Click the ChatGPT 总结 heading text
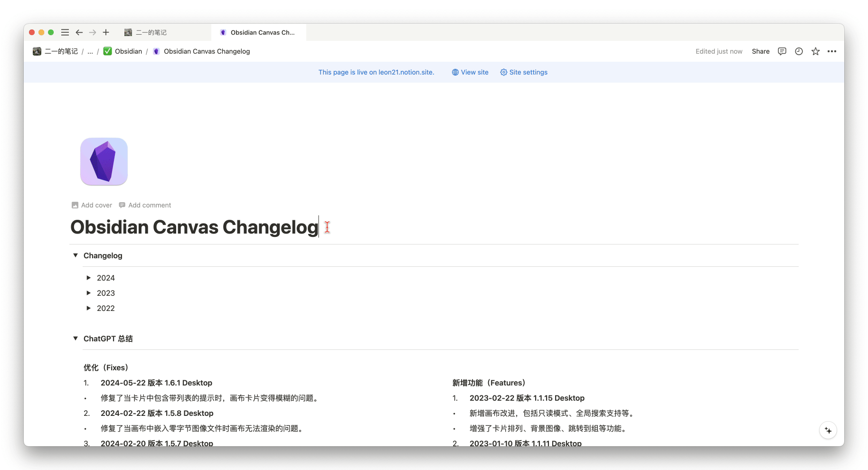 pos(108,338)
